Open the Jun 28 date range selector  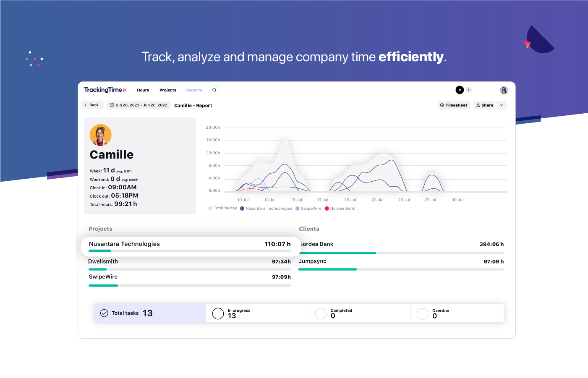tap(139, 105)
